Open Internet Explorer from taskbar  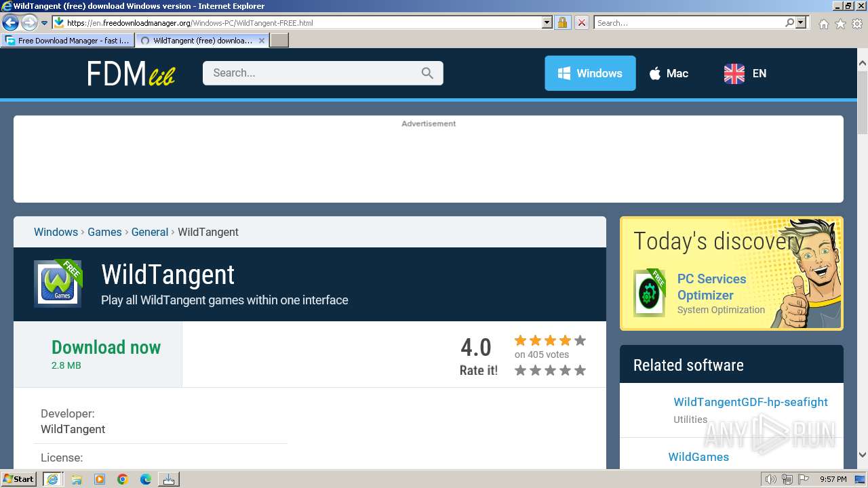(52, 479)
